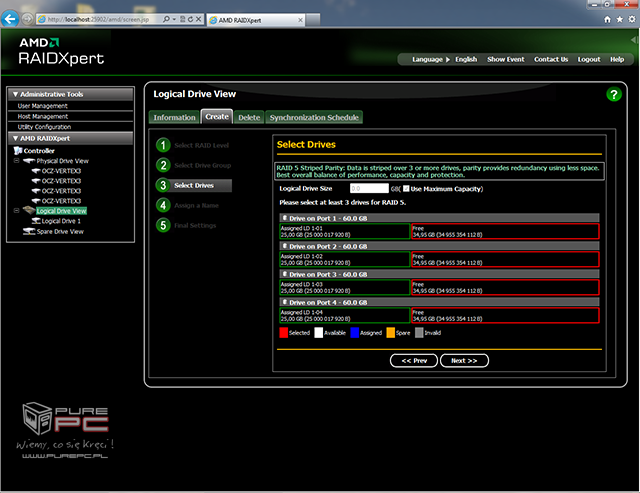Screen dimensions: 640x493
Task: Select English language option
Action: [466, 60]
